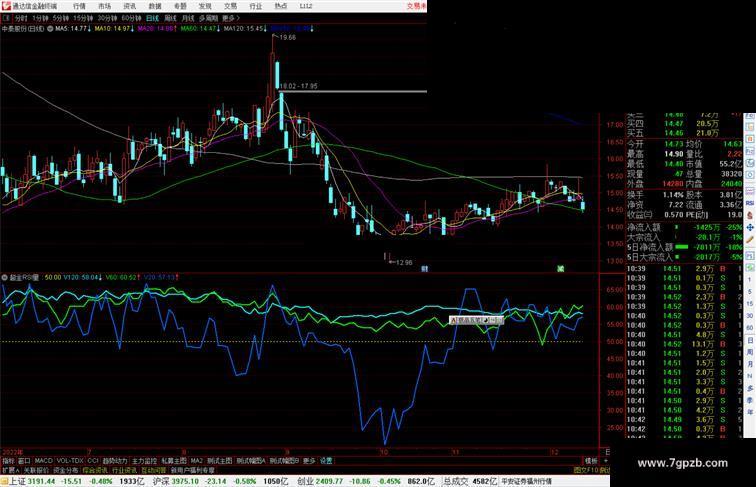Select 月线 monthly period
The width and height of the screenshot is (756, 487).
tap(188, 18)
